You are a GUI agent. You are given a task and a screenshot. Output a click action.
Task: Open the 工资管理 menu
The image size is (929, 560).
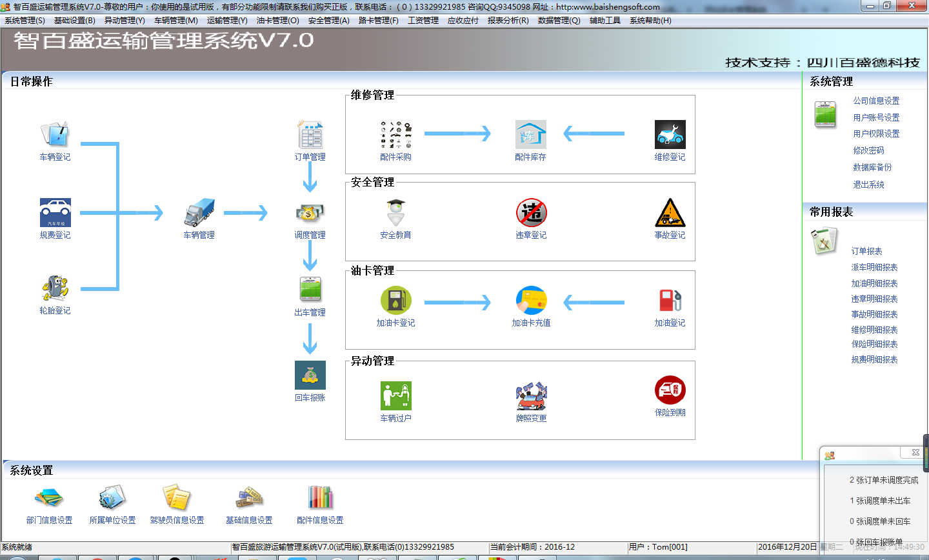pos(423,21)
